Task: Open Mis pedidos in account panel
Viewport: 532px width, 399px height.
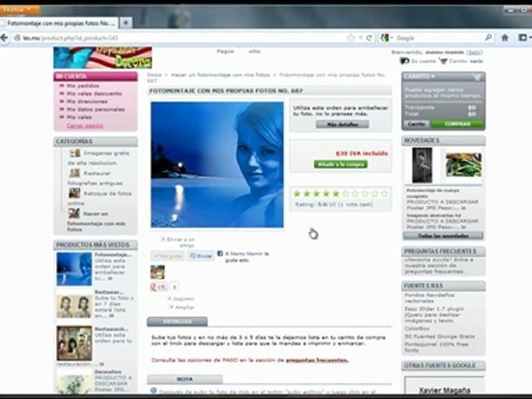Action: 83,86
